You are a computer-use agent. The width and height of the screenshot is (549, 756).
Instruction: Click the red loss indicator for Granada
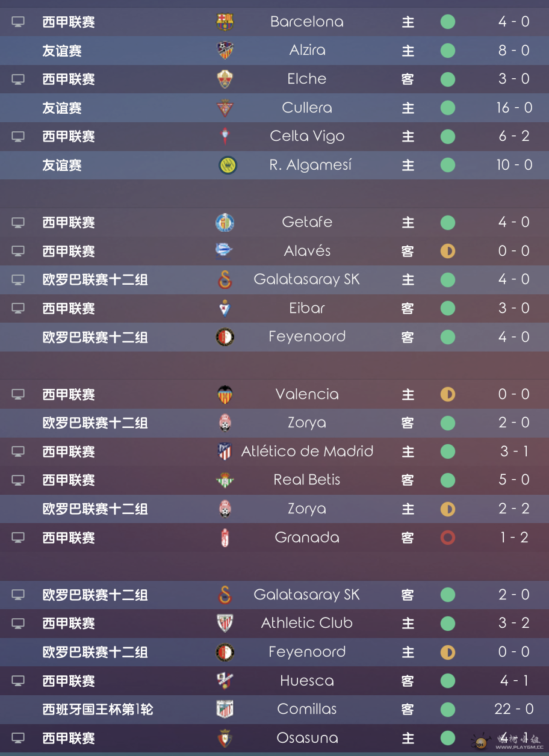coord(448,538)
